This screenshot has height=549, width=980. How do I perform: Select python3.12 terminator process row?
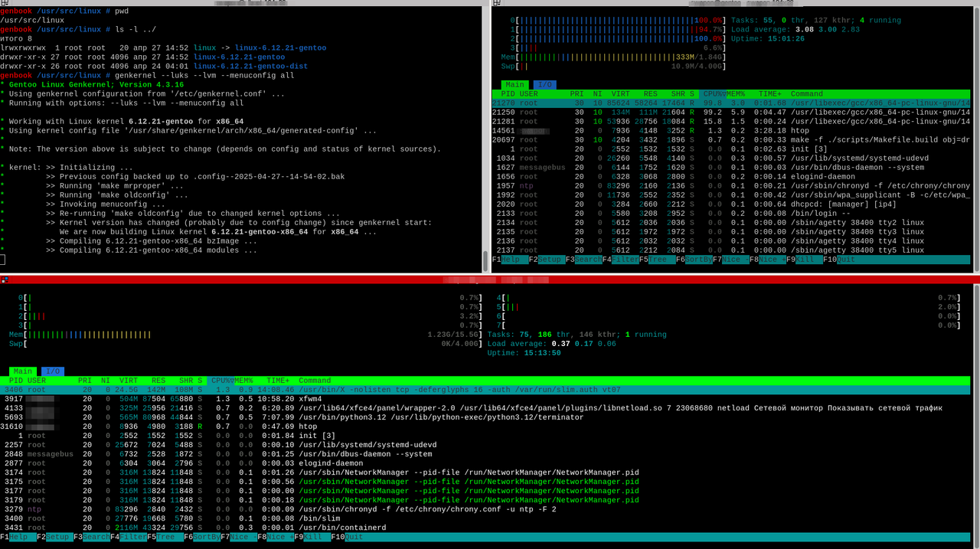click(485, 417)
